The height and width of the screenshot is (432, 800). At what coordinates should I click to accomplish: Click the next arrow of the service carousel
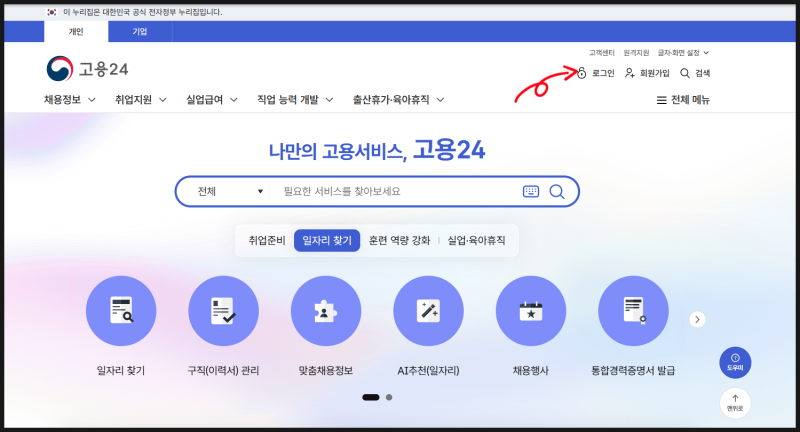pos(697,320)
